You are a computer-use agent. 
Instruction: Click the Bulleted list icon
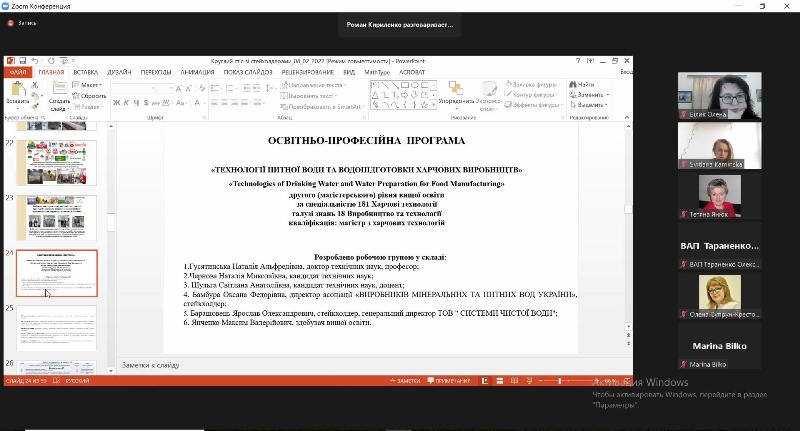[x=216, y=88]
